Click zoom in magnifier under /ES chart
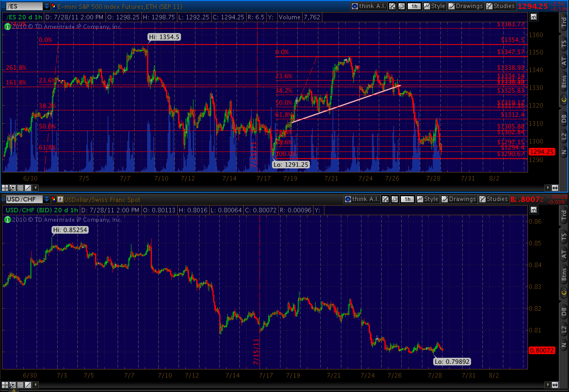 (12, 188)
